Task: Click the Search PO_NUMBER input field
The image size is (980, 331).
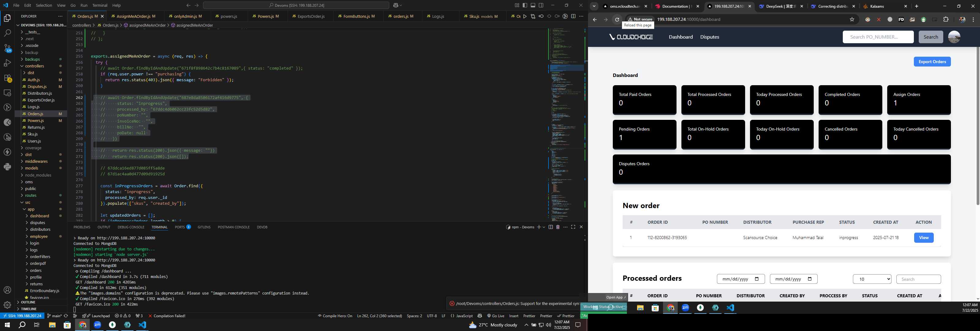Action: point(878,37)
